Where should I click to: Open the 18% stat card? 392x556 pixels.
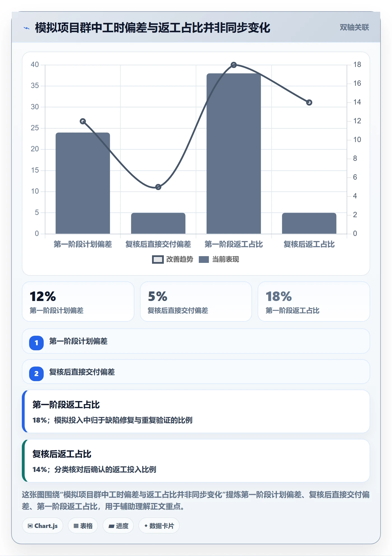tap(314, 302)
